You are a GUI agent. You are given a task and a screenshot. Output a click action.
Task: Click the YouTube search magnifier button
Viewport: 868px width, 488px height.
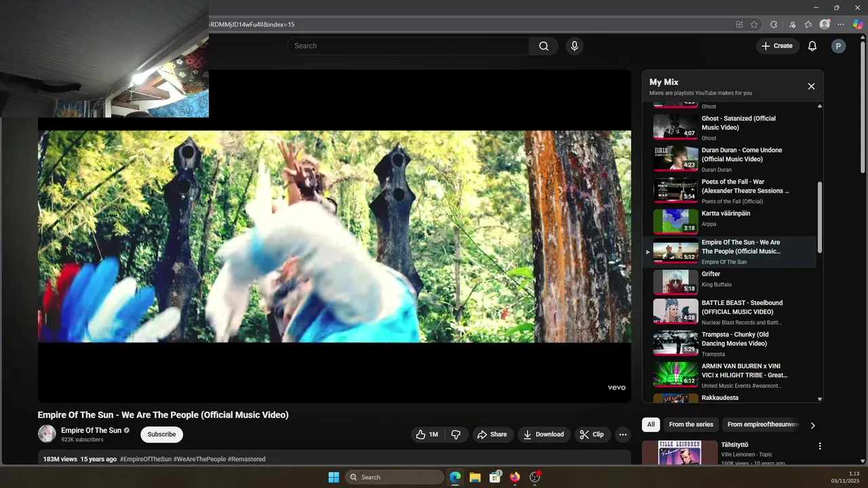[544, 46]
